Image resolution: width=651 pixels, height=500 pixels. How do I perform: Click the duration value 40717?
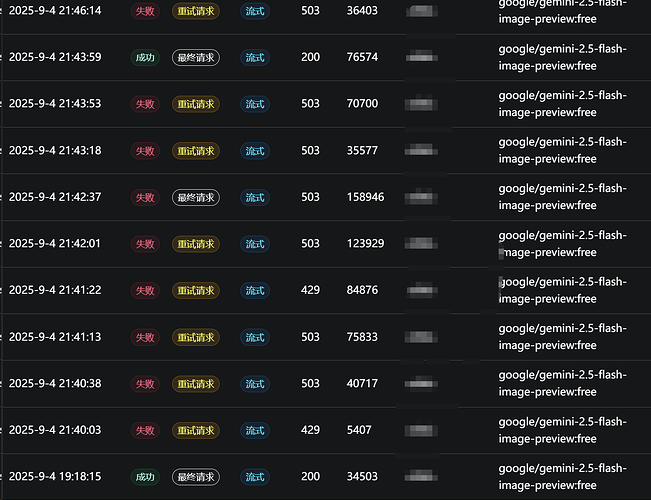[362, 383]
